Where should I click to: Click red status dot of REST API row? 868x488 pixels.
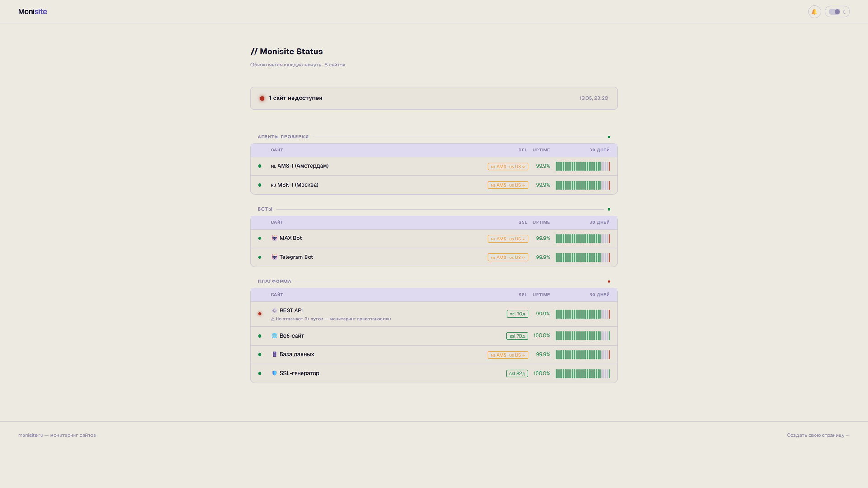coord(259,314)
